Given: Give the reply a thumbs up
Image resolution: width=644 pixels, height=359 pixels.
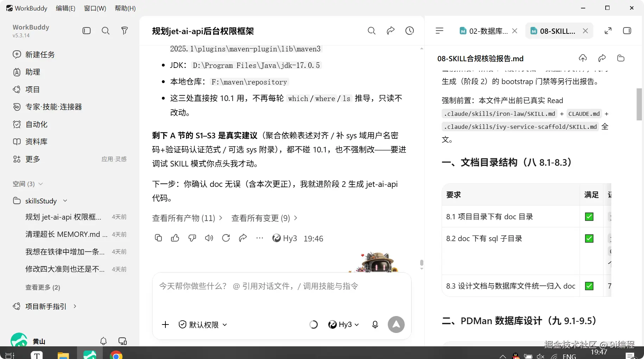Looking at the screenshot, I should click(175, 238).
